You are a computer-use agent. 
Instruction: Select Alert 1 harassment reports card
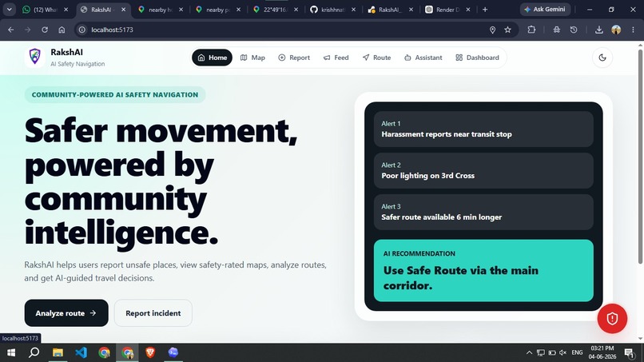pyautogui.click(x=483, y=129)
